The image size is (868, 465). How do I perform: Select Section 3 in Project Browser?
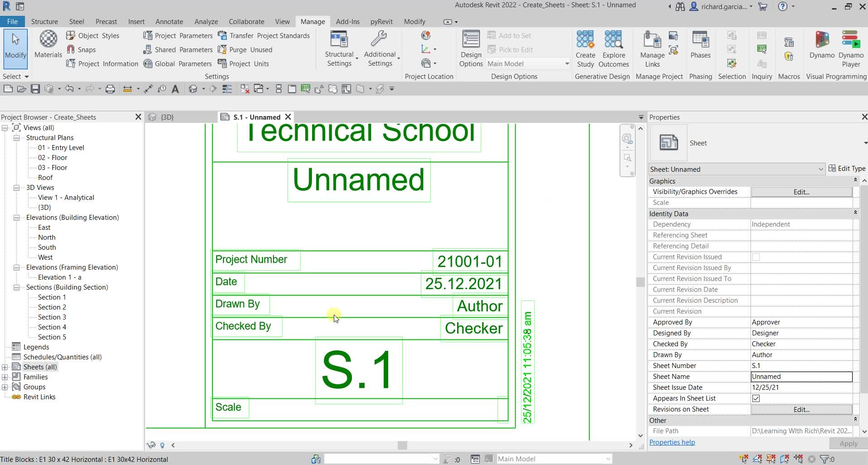coord(52,317)
